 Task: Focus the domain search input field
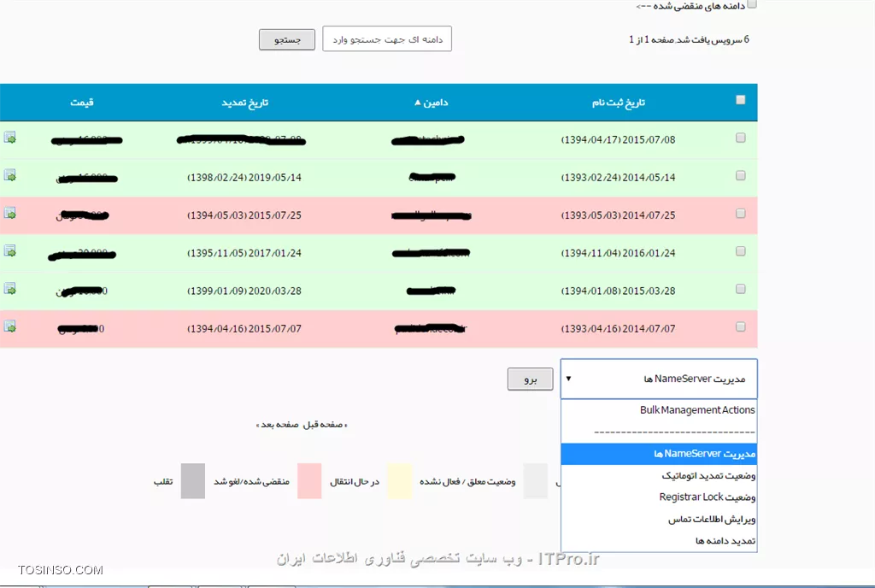[387, 39]
